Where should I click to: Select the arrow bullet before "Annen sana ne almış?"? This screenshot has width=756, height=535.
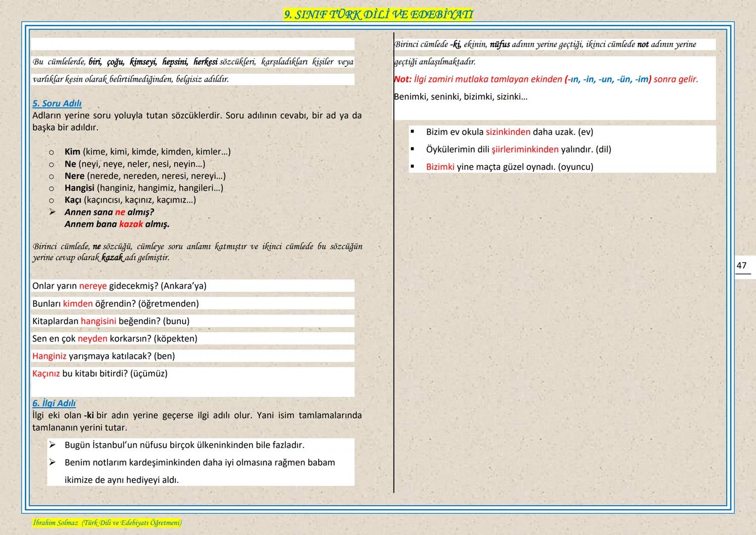point(52,212)
